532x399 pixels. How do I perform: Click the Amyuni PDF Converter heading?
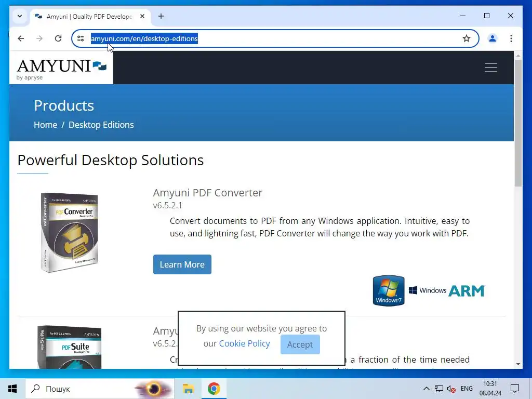208,193
